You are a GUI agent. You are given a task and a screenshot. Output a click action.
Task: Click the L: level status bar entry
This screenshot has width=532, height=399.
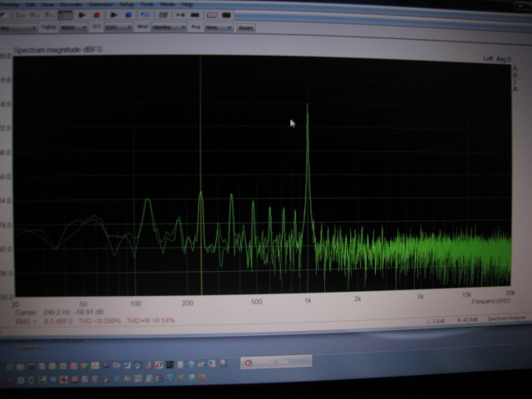(x=435, y=321)
